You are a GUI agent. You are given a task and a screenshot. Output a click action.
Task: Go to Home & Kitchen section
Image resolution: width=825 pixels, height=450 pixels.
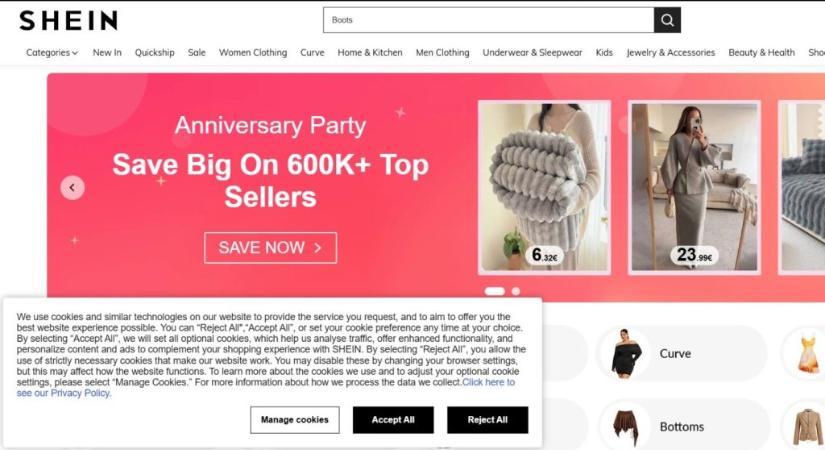[370, 53]
